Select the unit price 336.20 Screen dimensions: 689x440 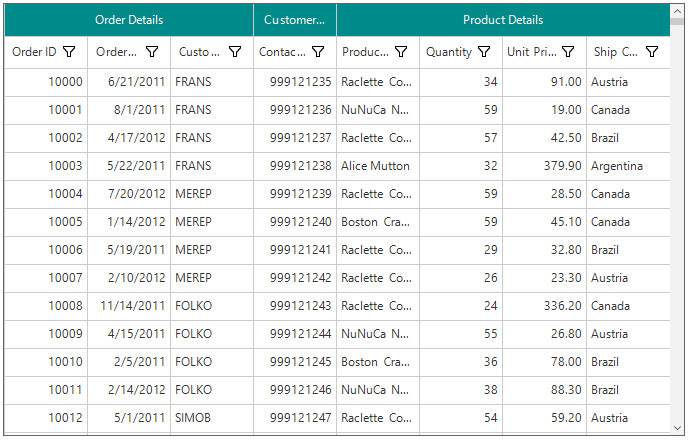click(x=545, y=306)
